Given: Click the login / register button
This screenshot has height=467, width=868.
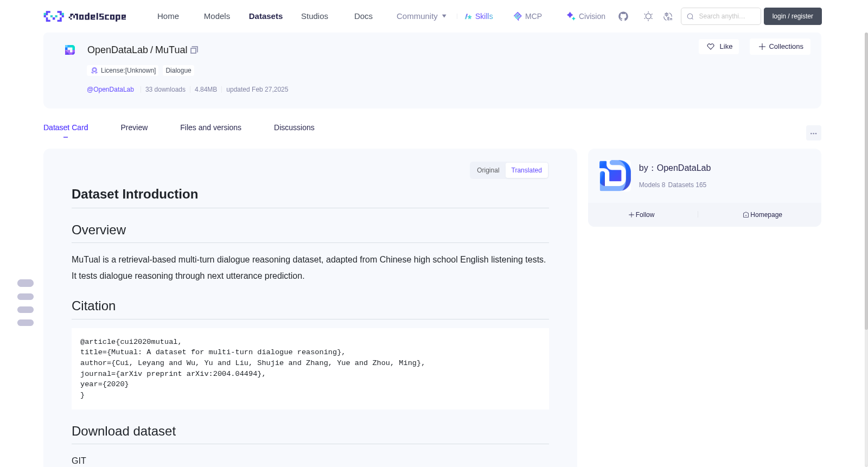Looking at the screenshot, I should point(793,16).
